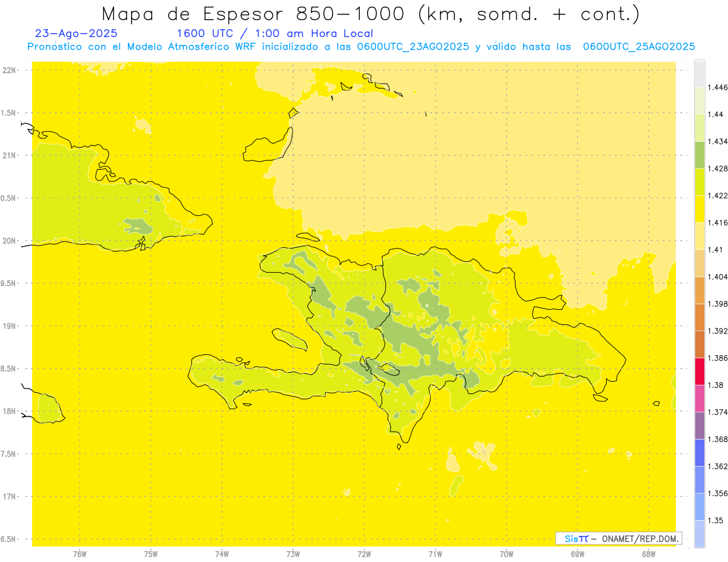Click the date text '23-Ago-2025'
The image size is (728, 562).
[76, 33]
